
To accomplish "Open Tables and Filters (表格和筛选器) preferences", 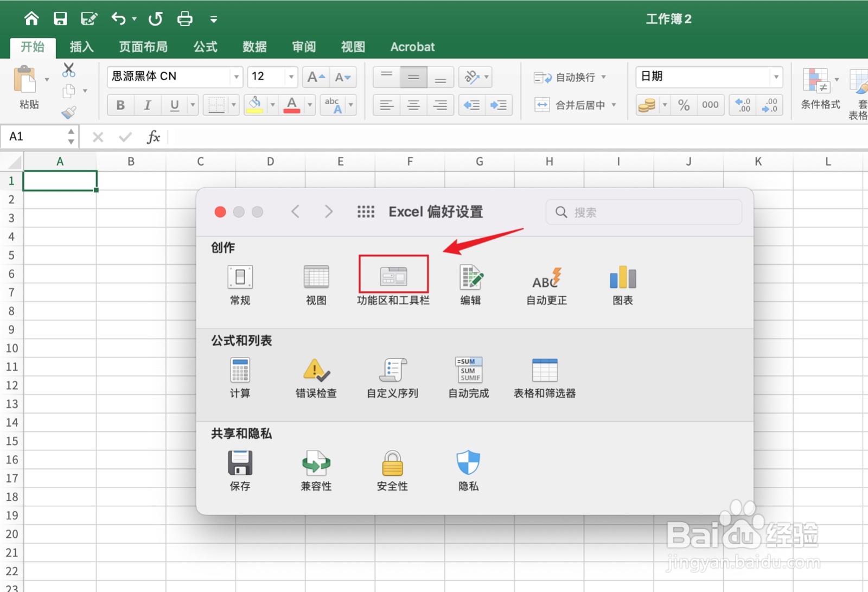I will coord(545,378).
